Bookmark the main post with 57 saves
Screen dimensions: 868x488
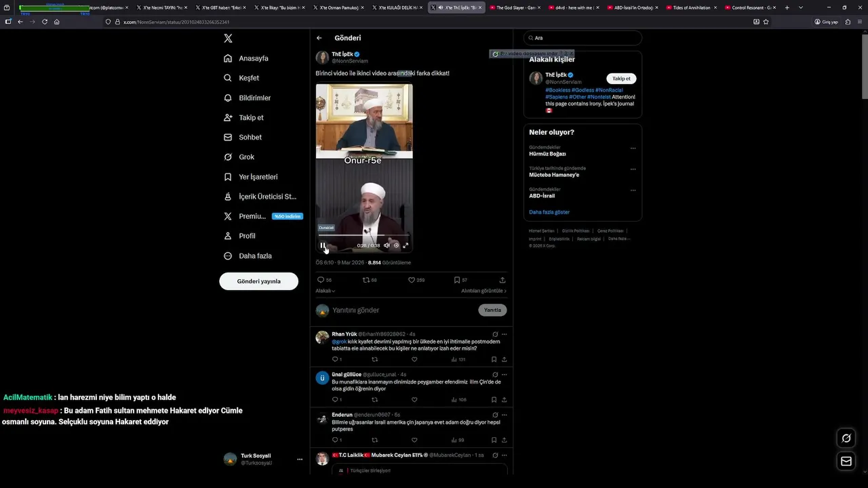(460, 280)
